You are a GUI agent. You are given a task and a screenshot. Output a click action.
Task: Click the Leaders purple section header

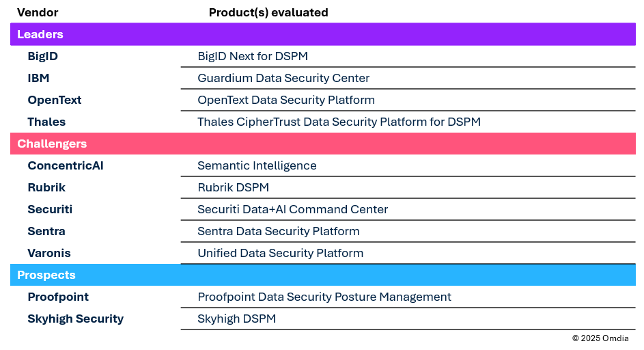[40, 34]
